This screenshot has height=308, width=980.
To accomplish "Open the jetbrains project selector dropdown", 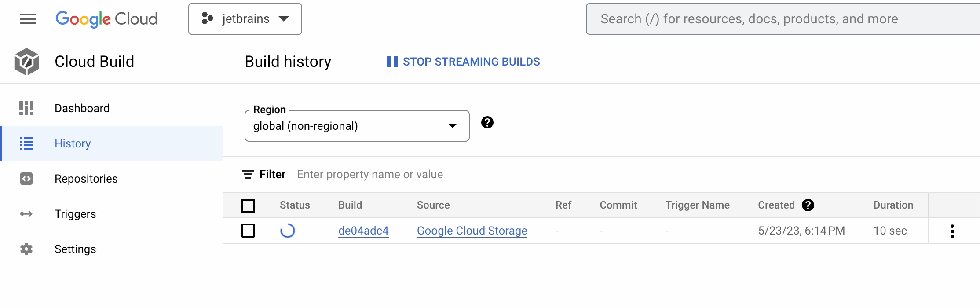I will (x=245, y=19).
